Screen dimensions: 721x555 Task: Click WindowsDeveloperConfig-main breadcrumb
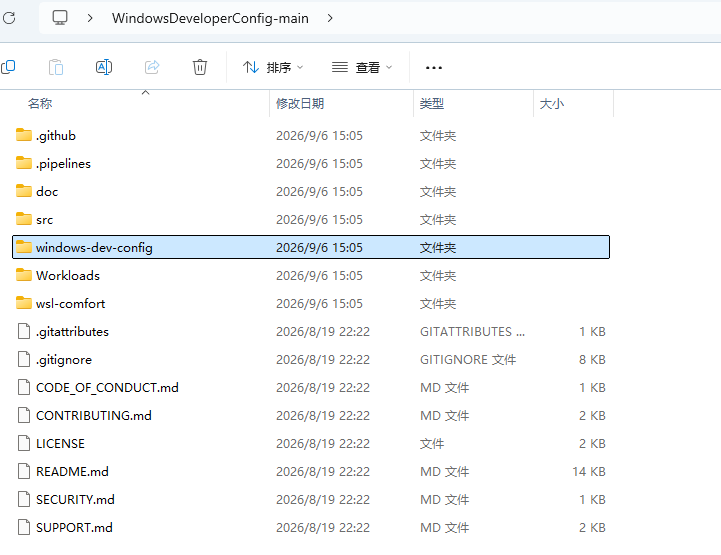click(210, 18)
